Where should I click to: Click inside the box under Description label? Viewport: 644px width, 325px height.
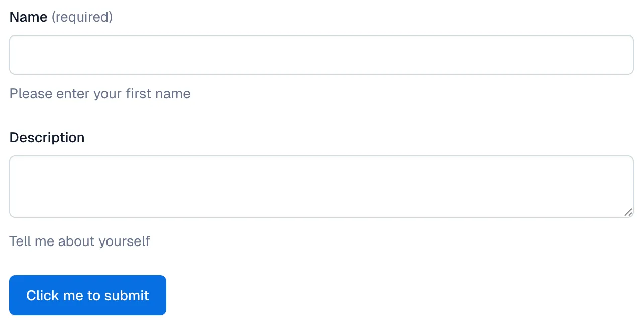point(321,187)
